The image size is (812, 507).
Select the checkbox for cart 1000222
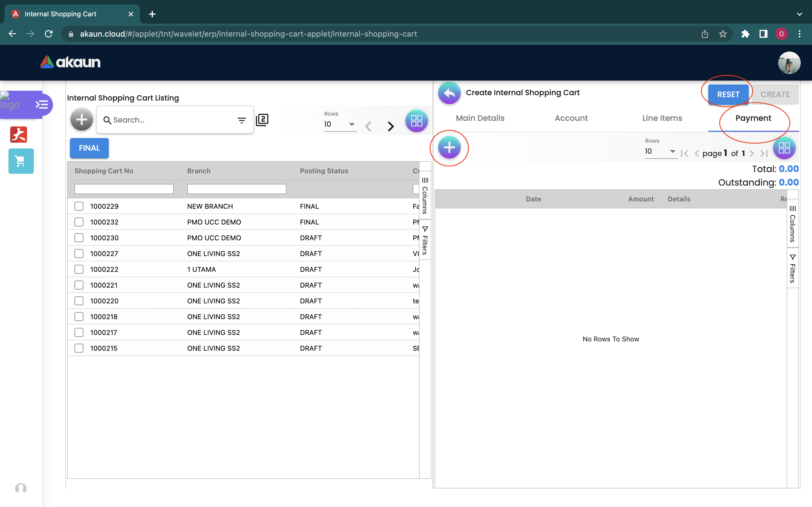tap(79, 269)
